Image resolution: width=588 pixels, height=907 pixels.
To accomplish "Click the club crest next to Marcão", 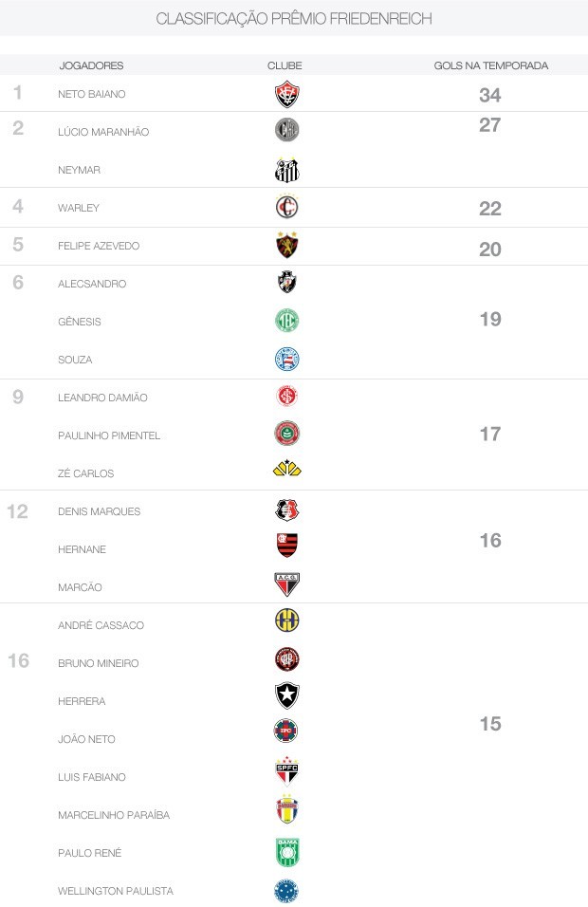I will point(286,583).
